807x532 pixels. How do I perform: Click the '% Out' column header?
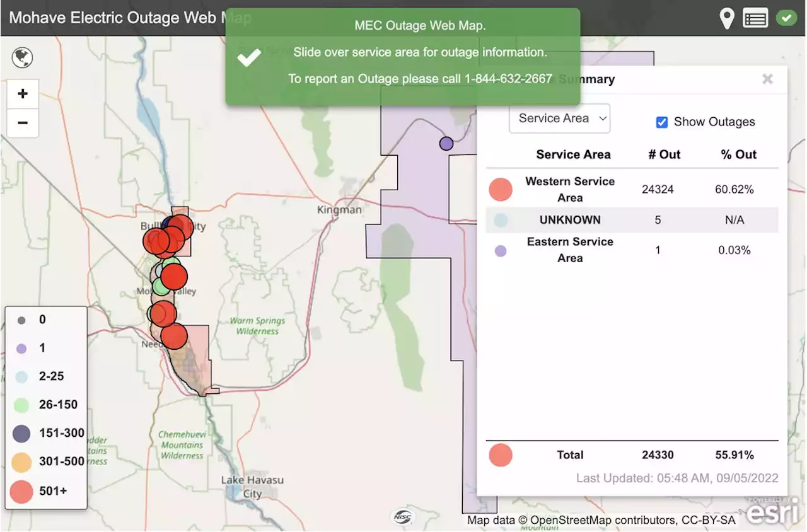(x=739, y=154)
